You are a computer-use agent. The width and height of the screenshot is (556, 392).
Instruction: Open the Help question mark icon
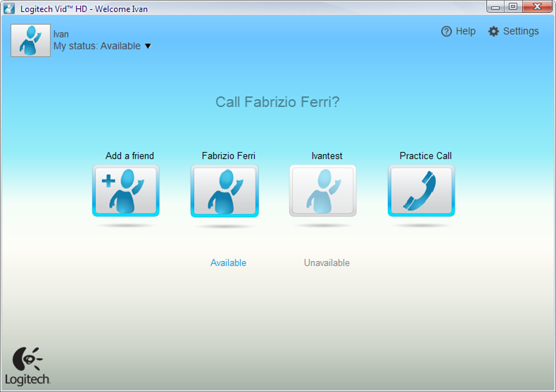coord(446,32)
